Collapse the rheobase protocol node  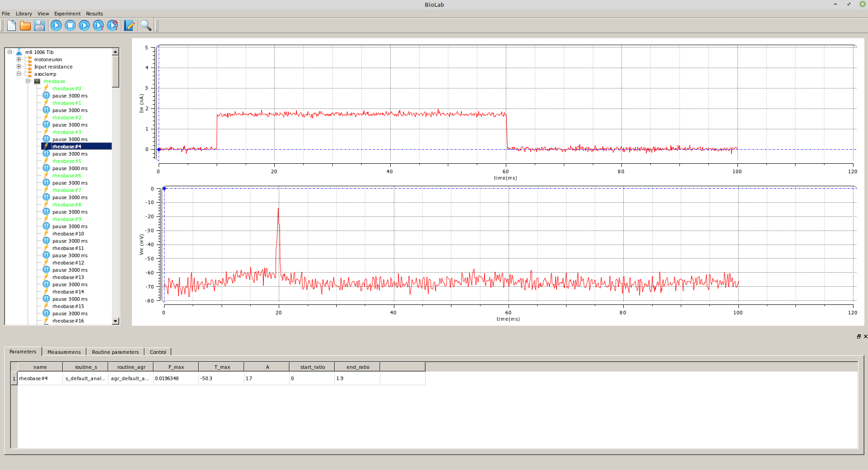coord(28,81)
